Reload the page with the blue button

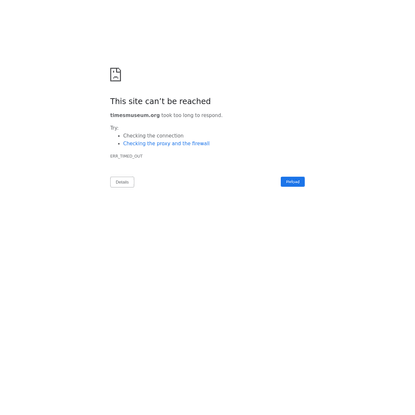tap(292, 182)
